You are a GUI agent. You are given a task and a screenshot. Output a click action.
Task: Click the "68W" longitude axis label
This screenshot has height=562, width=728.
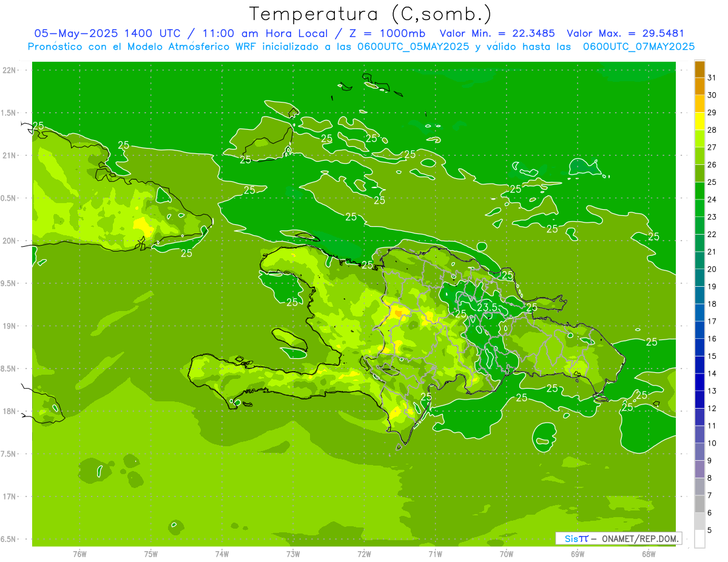click(x=649, y=554)
